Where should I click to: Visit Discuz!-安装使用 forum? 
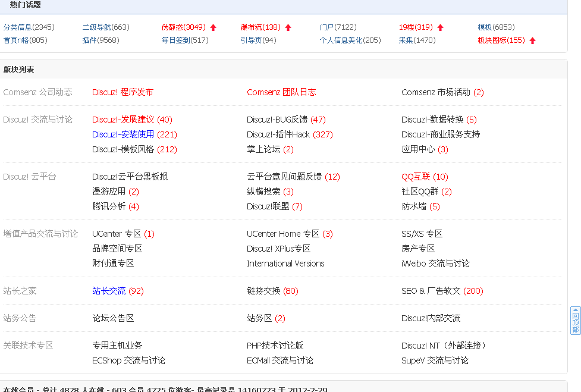[123, 134]
